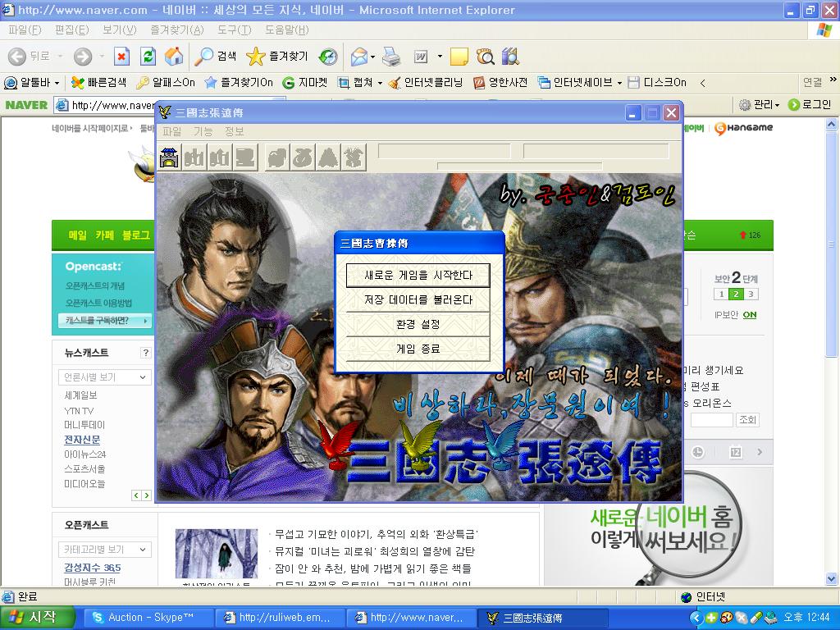Open 즐겨찾기(A) menu in Internet Explorer
Image resolution: width=840 pixels, height=630 pixels.
click(176, 30)
